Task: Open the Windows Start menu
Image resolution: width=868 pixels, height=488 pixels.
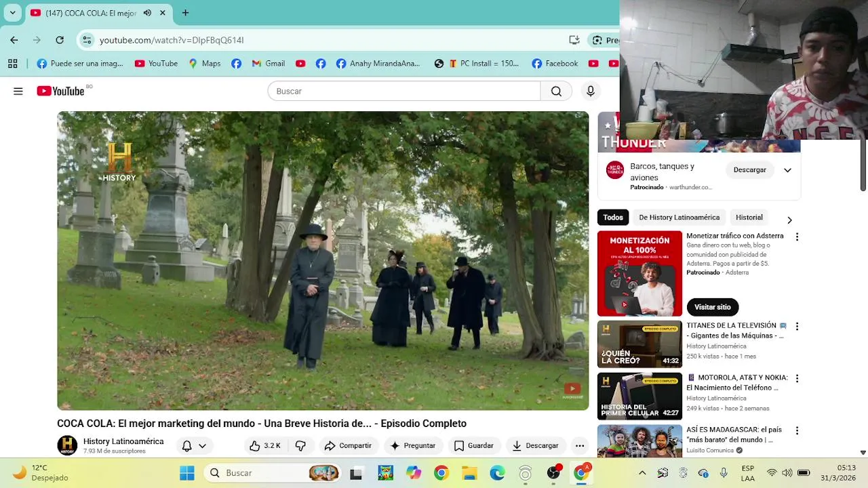Action: 187,472
